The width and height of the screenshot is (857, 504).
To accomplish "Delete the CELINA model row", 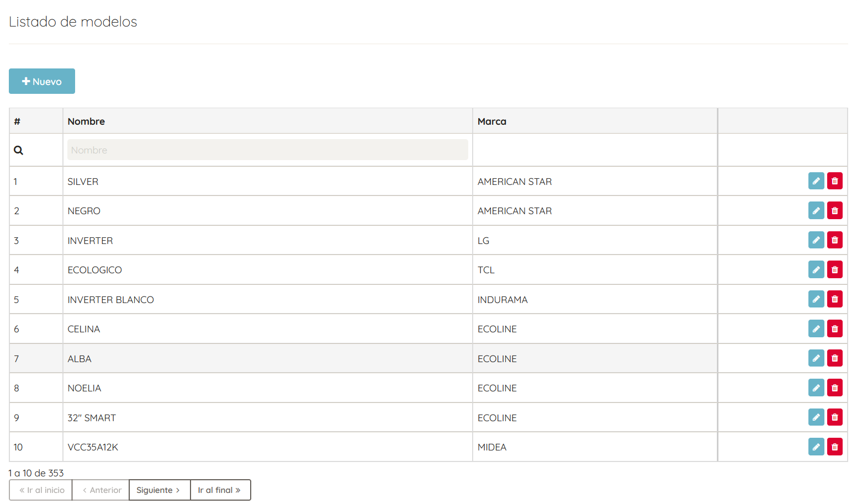I will pyautogui.click(x=835, y=328).
